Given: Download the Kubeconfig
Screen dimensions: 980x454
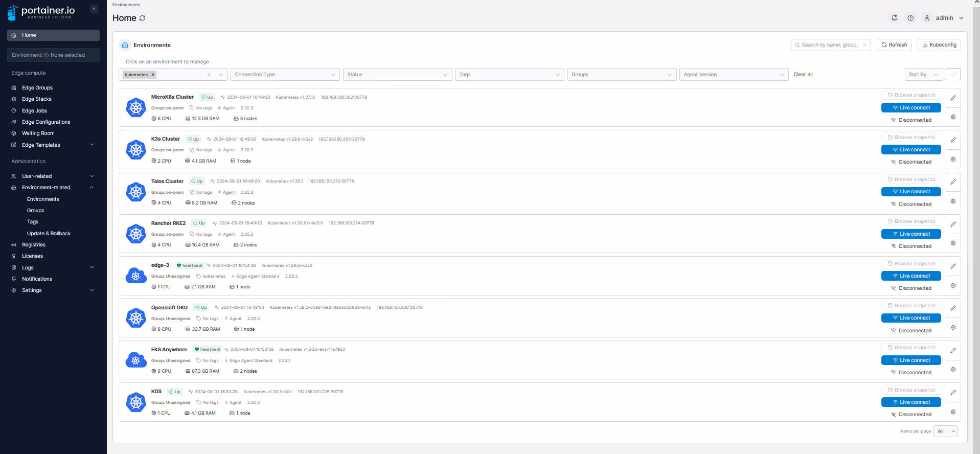Looking at the screenshot, I should (939, 45).
